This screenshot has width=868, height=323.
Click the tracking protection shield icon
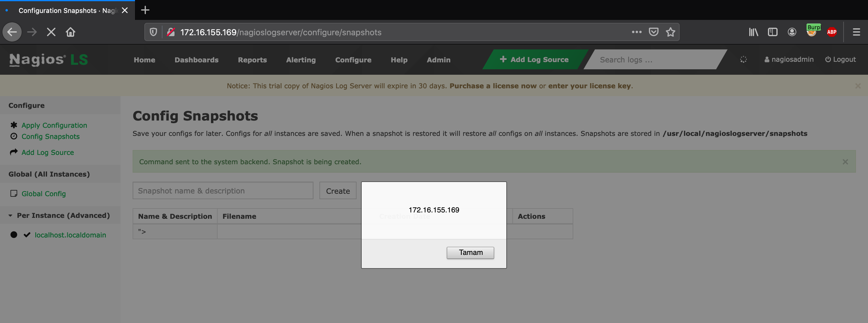coord(153,32)
